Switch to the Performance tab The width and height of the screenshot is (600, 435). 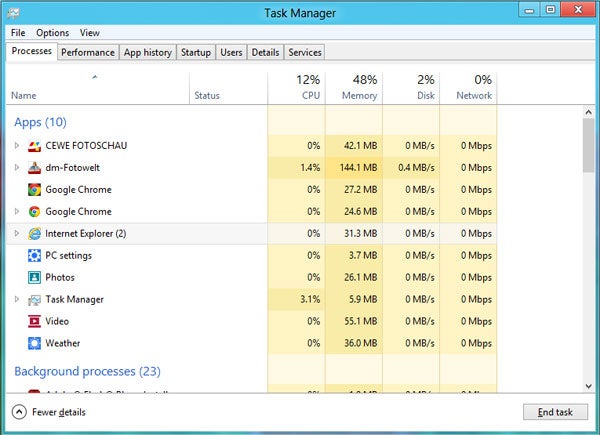[x=87, y=52]
